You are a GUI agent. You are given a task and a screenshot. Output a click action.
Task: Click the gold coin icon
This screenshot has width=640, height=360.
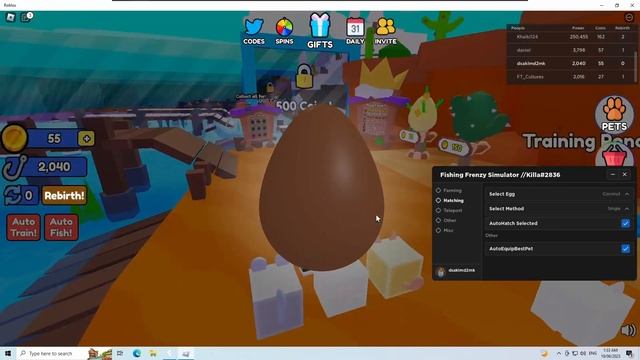(14, 138)
